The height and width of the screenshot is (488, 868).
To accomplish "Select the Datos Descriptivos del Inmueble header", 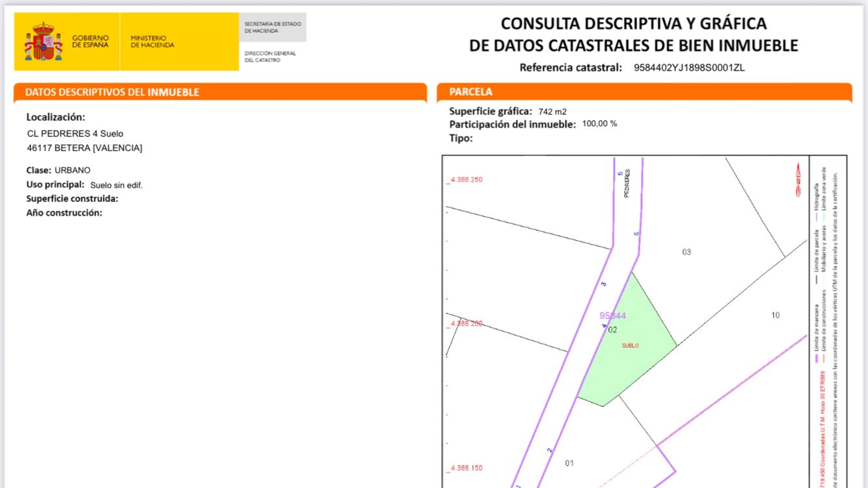I will (x=112, y=92).
